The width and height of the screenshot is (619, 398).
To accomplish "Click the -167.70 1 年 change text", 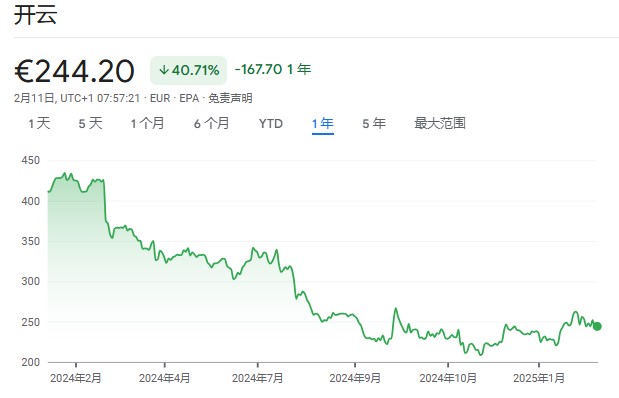I will pos(273,69).
